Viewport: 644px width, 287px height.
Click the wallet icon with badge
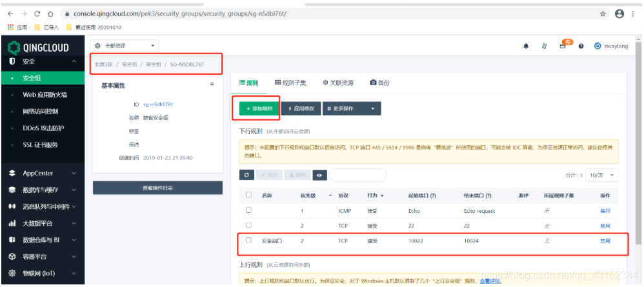click(x=565, y=45)
